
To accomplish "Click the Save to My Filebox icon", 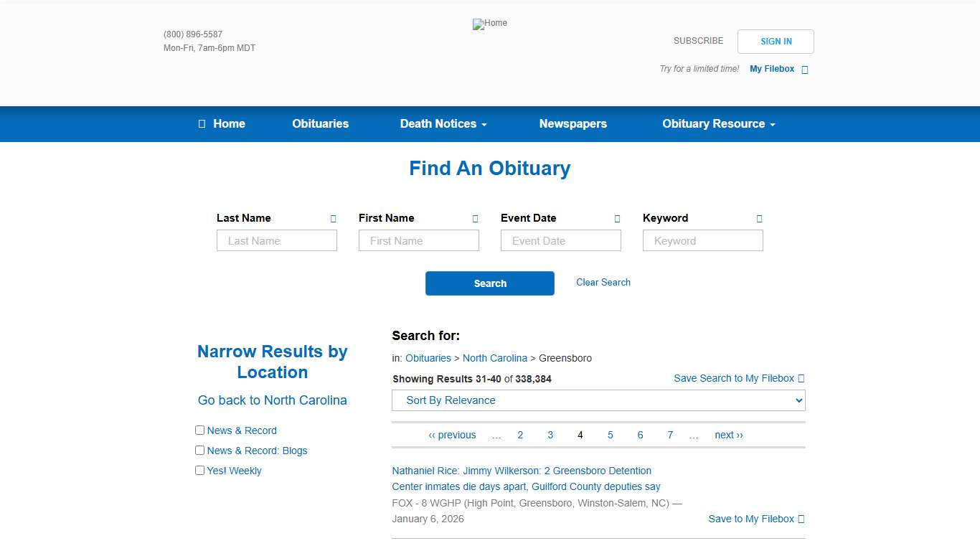I will (x=801, y=519).
